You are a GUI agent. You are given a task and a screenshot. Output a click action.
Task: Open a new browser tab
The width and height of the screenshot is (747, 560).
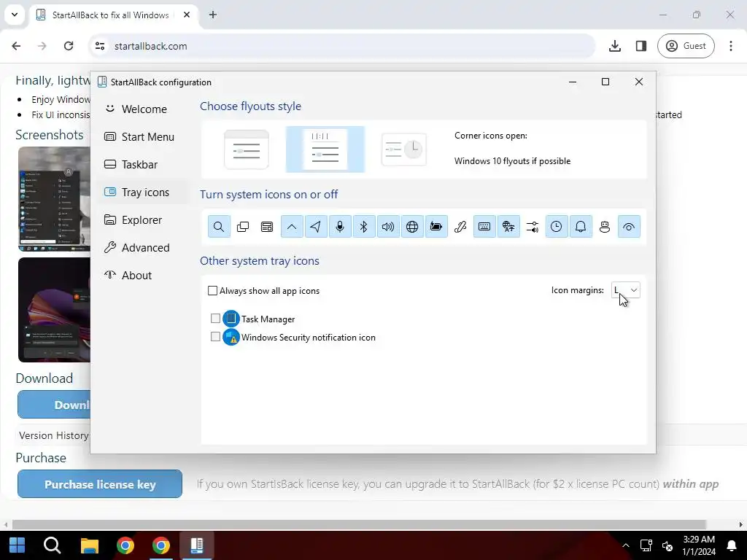[x=213, y=15]
